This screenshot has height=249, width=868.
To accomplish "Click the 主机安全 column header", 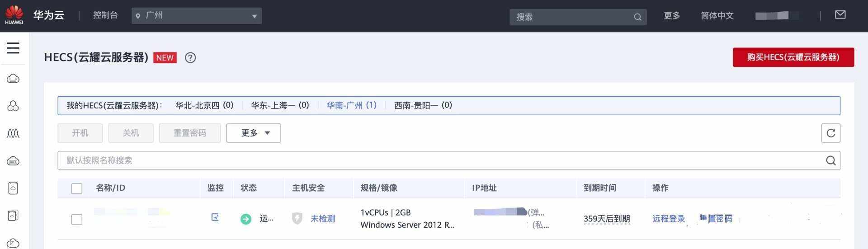I will [x=308, y=188].
